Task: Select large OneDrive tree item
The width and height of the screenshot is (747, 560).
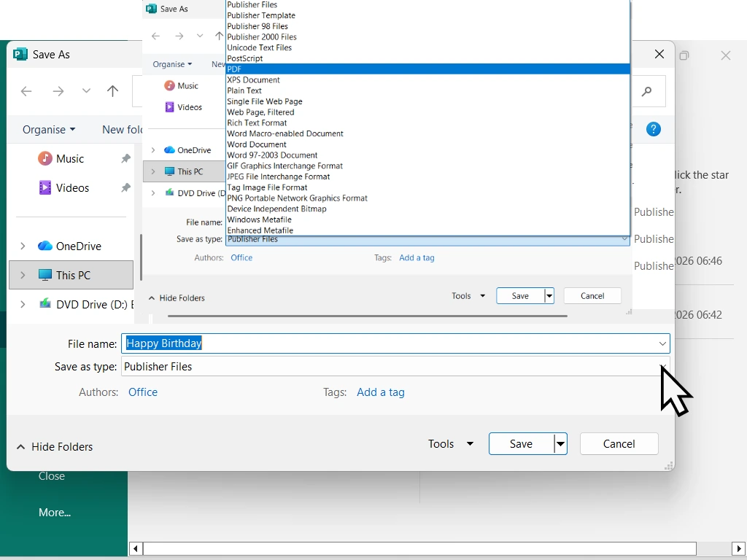Action: (69, 246)
